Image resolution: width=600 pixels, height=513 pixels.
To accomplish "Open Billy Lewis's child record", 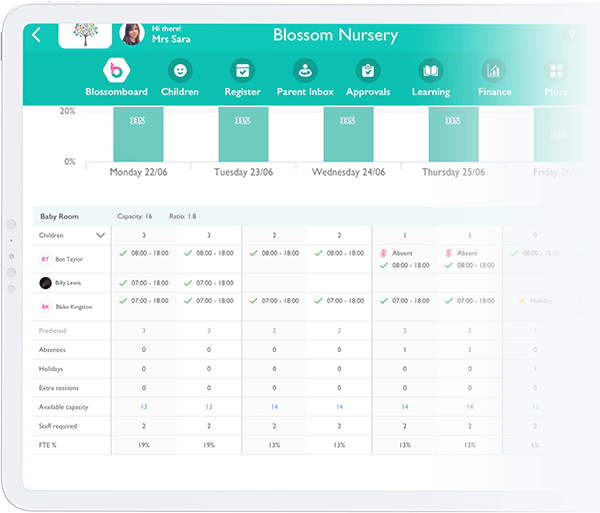I will pyautogui.click(x=68, y=283).
